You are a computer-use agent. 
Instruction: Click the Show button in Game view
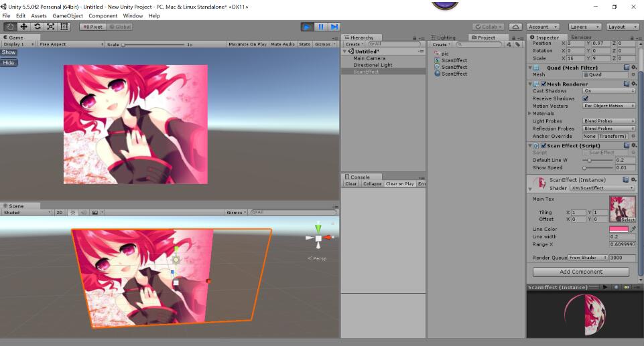pyautogui.click(x=9, y=52)
